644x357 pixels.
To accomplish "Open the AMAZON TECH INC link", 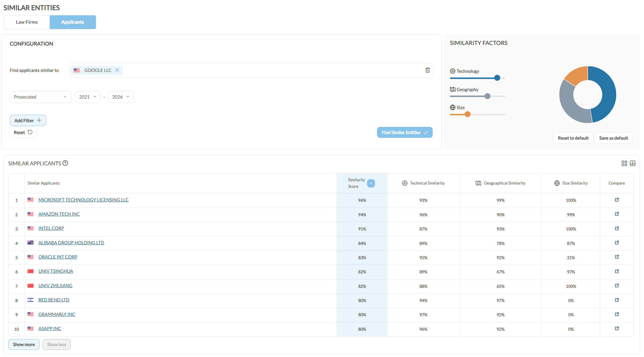I will pos(59,214).
